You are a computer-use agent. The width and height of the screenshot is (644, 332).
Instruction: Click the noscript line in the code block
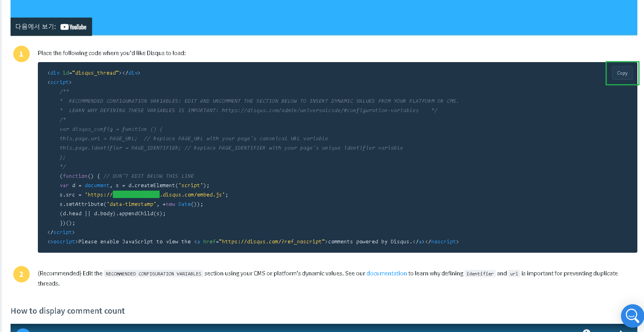[253, 242]
